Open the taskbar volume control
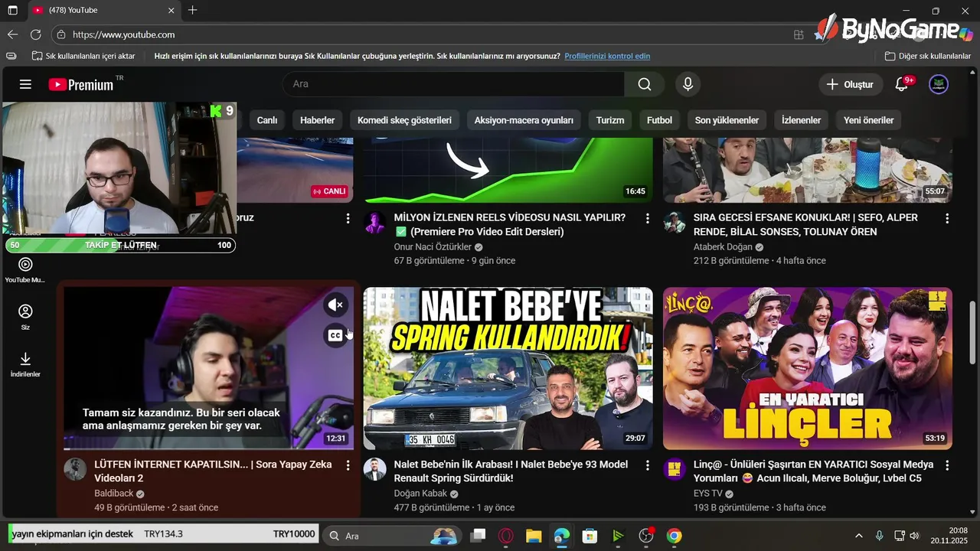 pyautogui.click(x=915, y=536)
